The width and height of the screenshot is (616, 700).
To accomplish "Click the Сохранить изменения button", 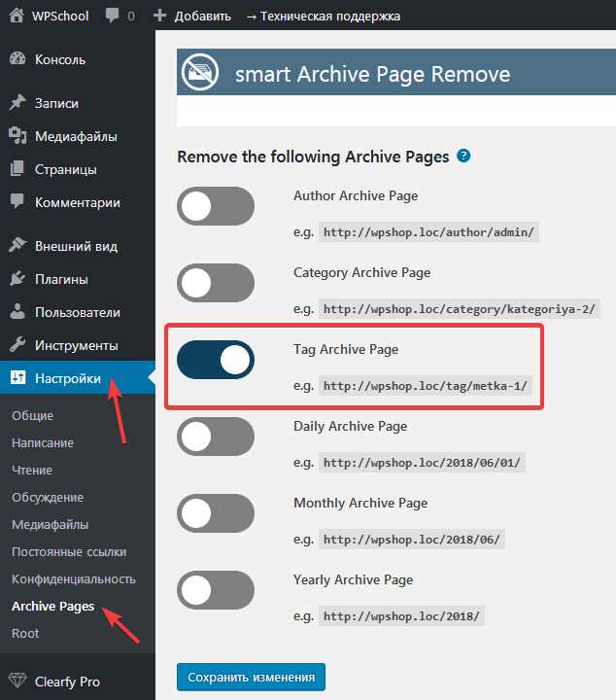I will 251,678.
